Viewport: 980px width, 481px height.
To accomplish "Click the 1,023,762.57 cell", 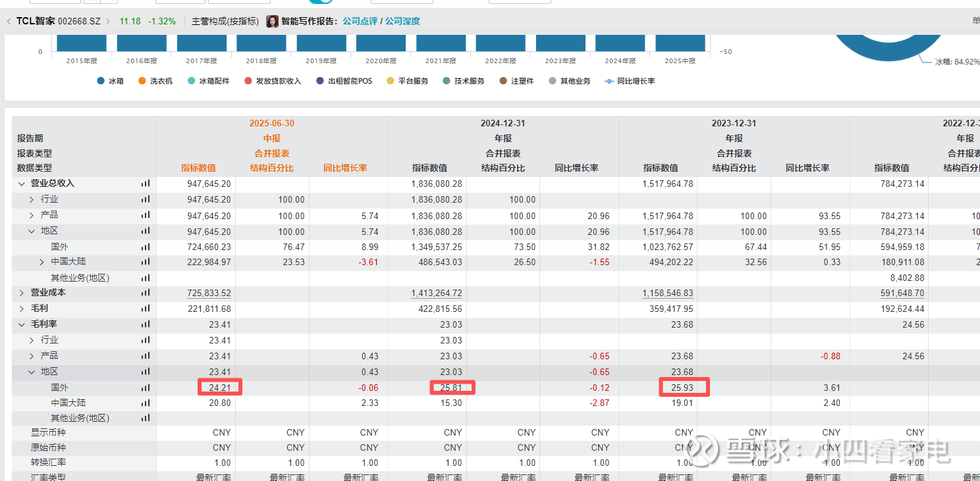I will 668,247.
